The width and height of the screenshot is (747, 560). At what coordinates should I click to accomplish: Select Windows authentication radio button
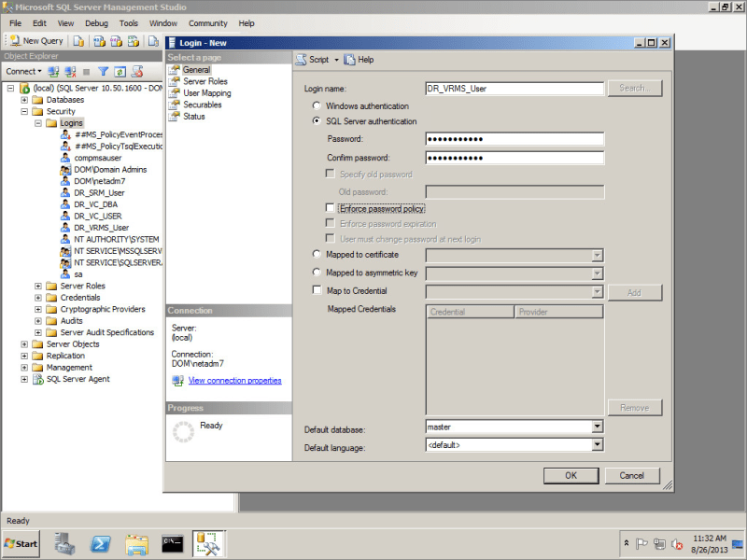pos(317,106)
